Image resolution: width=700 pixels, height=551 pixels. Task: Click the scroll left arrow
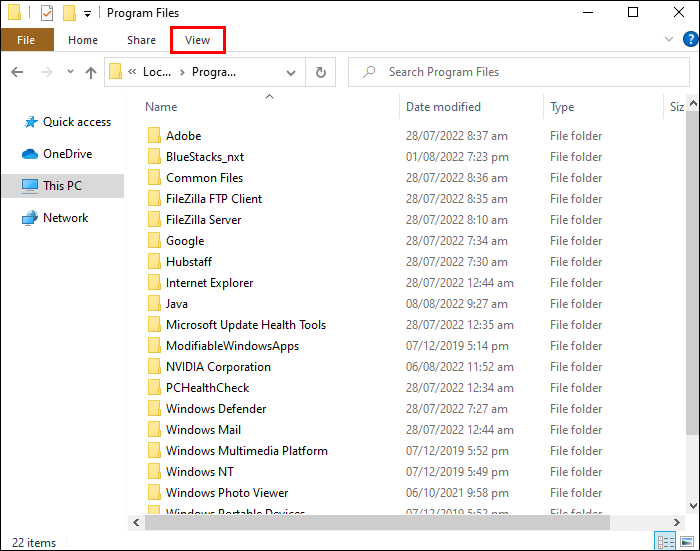click(x=136, y=522)
